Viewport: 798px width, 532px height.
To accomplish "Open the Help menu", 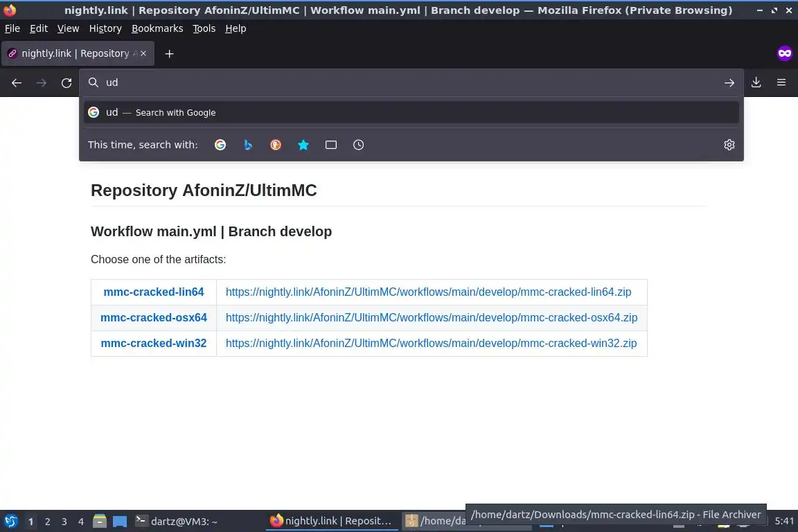I will (236, 28).
